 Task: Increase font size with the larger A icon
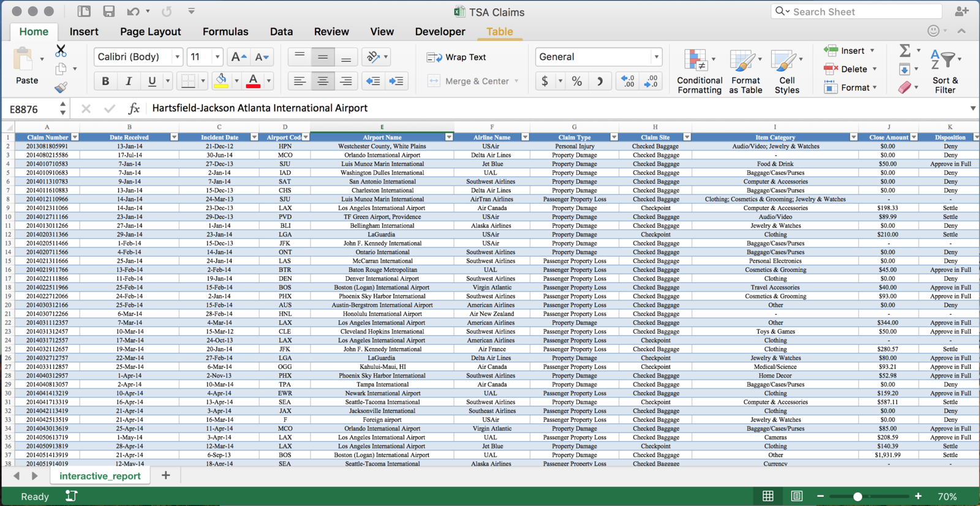[x=238, y=57]
